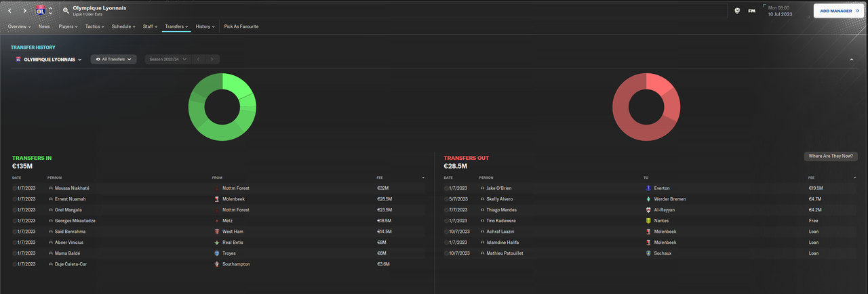868x294 pixels.
Task: Click the Southampton club badge
Action: click(x=217, y=264)
